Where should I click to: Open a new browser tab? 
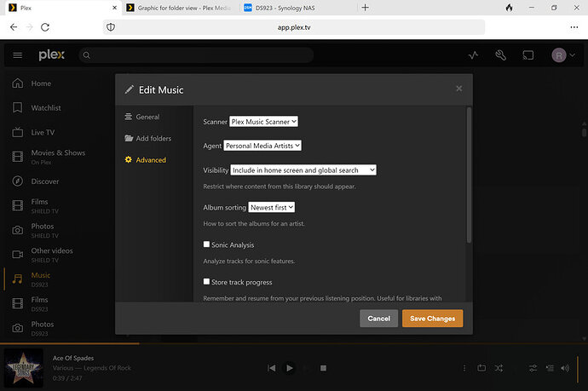tap(365, 8)
